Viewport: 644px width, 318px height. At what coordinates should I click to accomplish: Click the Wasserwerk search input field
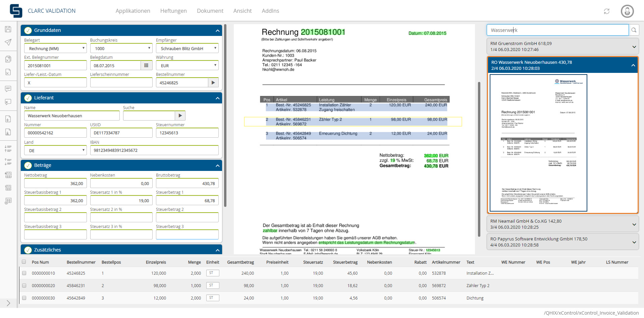[x=557, y=30]
